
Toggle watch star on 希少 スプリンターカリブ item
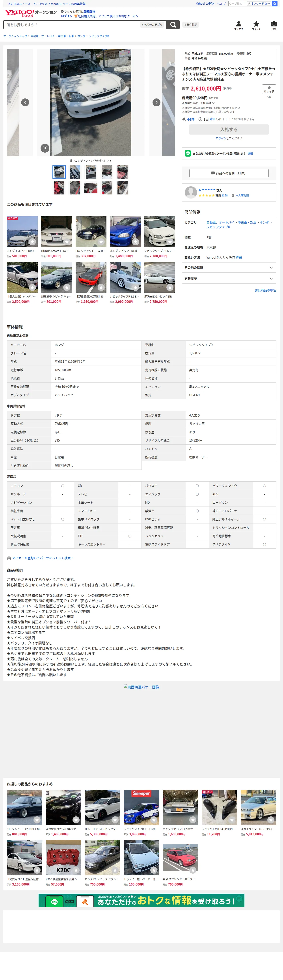193,870
